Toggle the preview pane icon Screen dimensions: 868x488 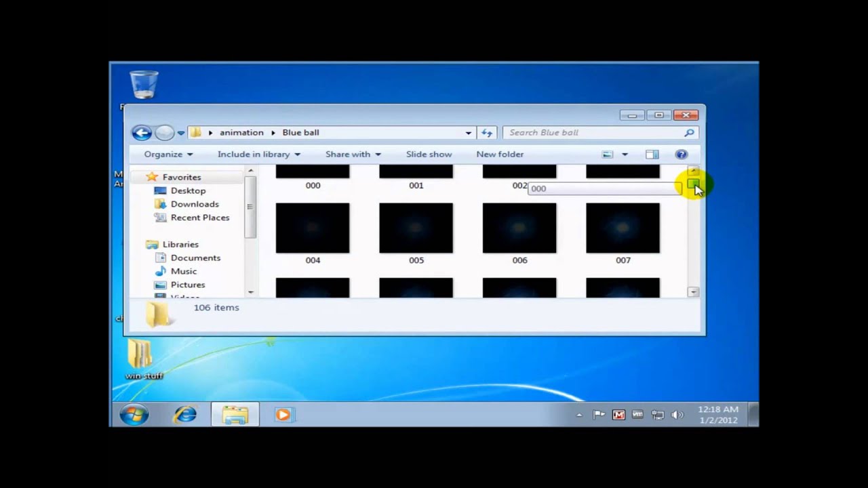[x=652, y=155]
